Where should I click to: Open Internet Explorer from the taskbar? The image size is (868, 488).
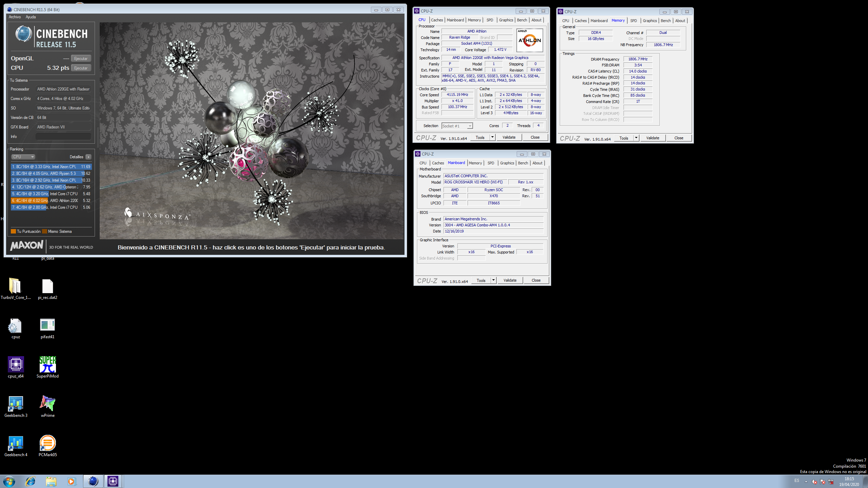pos(31,481)
